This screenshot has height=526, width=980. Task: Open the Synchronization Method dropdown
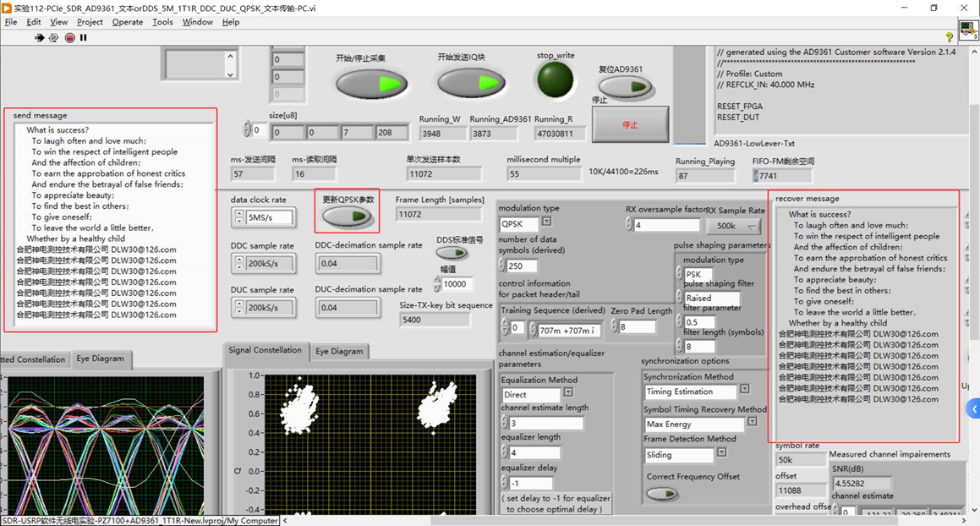point(744,390)
